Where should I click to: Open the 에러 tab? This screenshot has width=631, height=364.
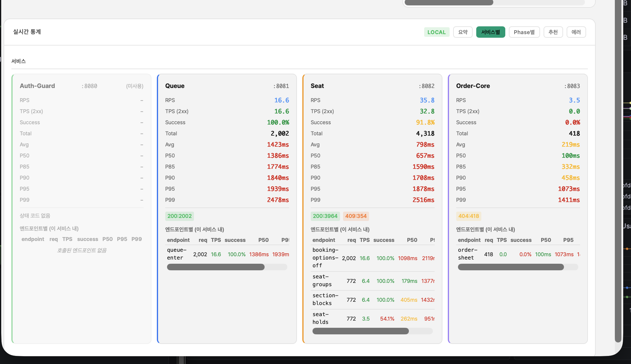[x=576, y=32]
